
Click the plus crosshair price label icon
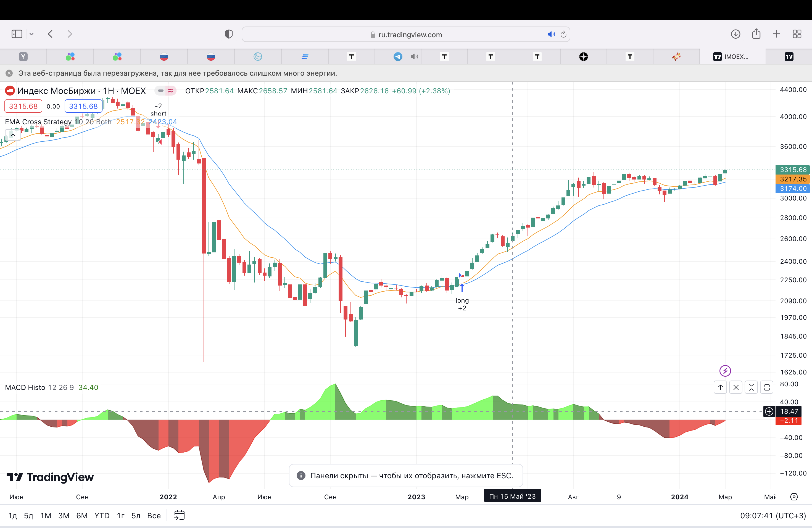click(x=769, y=411)
